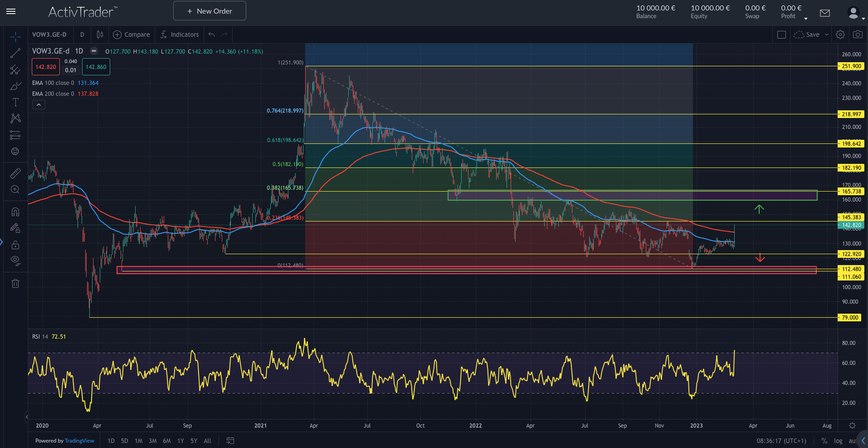Click the trash icon to remove drawings

point(15,284)
